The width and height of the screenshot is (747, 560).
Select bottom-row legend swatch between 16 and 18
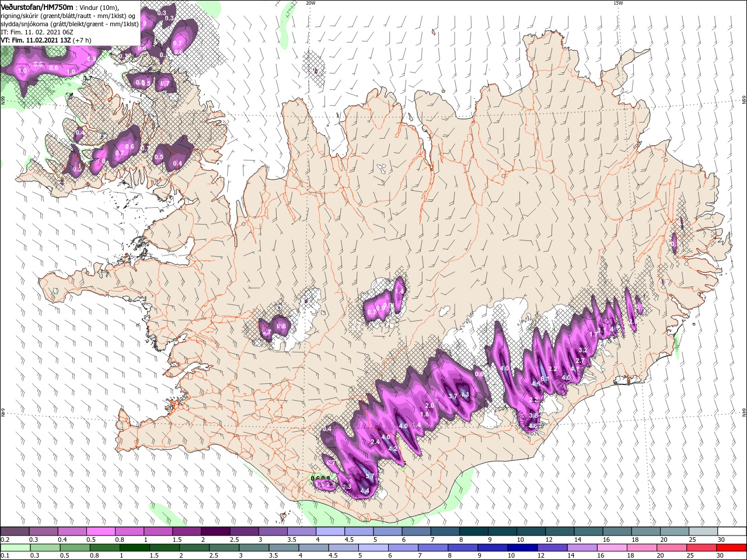tap(613, 548)
